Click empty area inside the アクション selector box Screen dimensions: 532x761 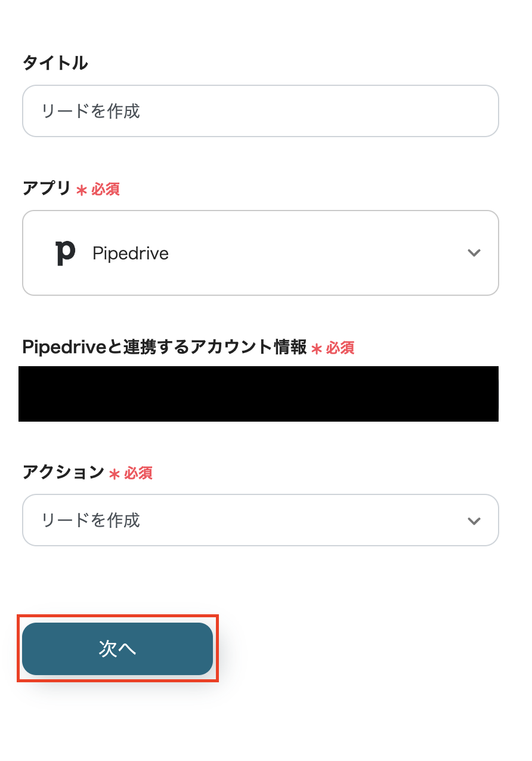[x=298, y=521]
